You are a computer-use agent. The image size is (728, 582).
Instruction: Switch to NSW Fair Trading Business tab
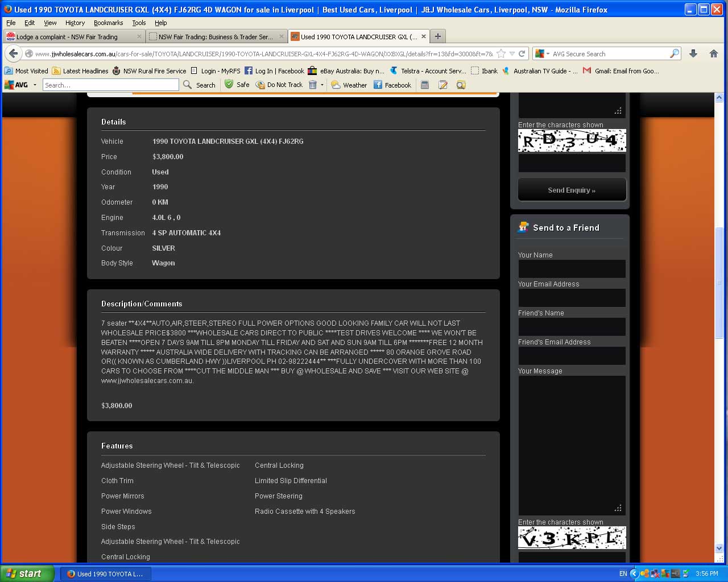pos(216,36)
